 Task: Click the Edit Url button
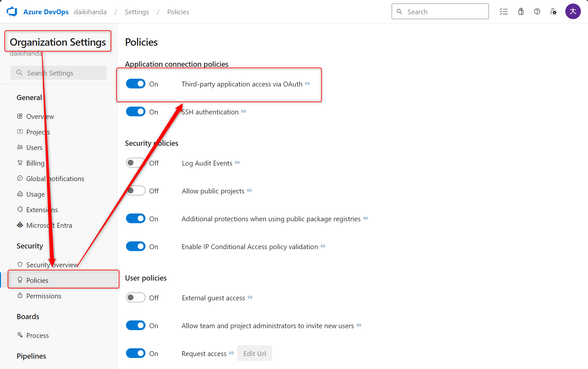(255, 353)
